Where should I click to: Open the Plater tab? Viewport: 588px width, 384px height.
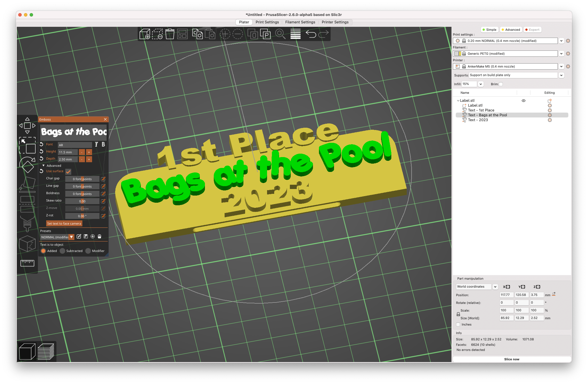(x=244, y=22)
